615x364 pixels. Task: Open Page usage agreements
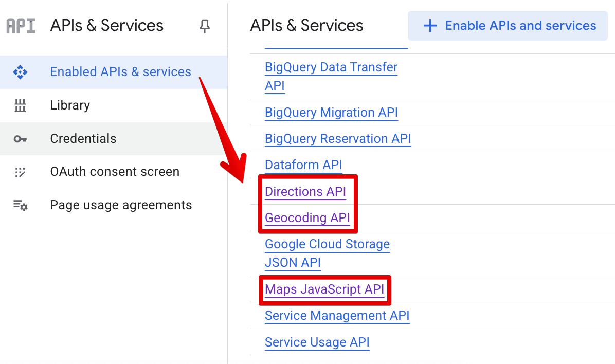click(113, 205)
